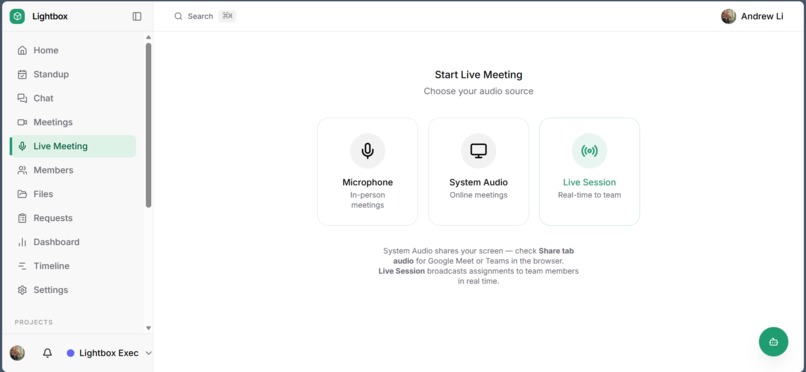806x372 pixels.
Task: Open the Lightbox Exec workspace dropdown
Action: [x=109, y=353]
